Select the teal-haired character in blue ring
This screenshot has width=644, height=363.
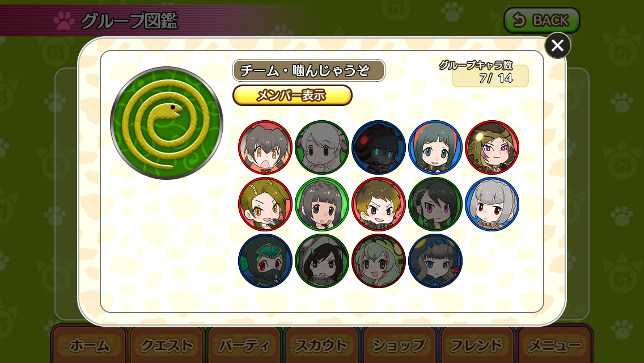435,147
